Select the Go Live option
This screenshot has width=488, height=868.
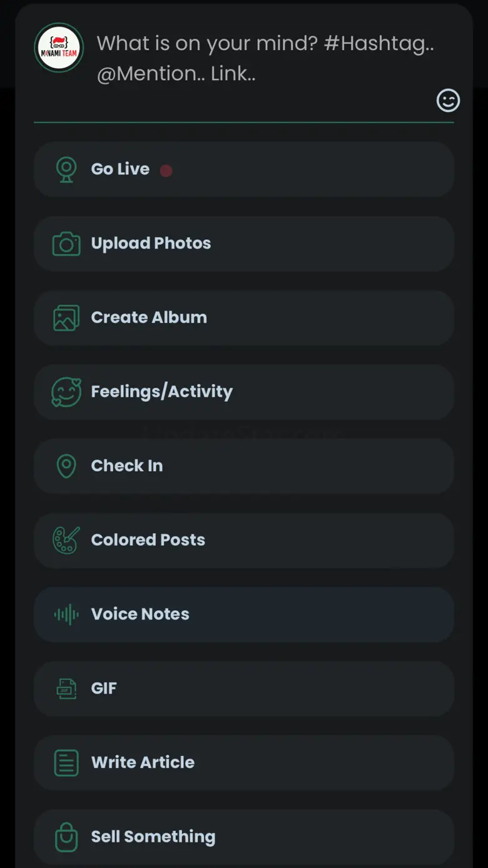coord(120,169)
